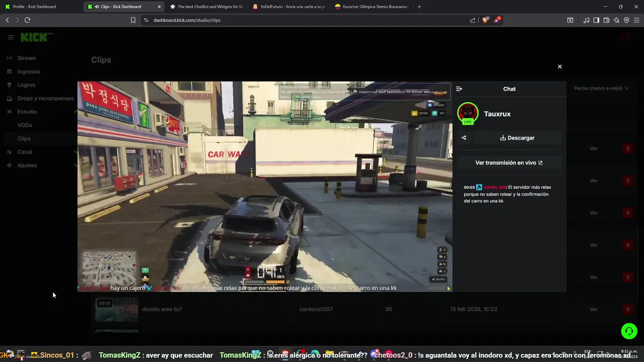Switch to 'Escuchar Olímpica Stereo' tab
This screenshot has width=644, height=362.
pos(371,7)
